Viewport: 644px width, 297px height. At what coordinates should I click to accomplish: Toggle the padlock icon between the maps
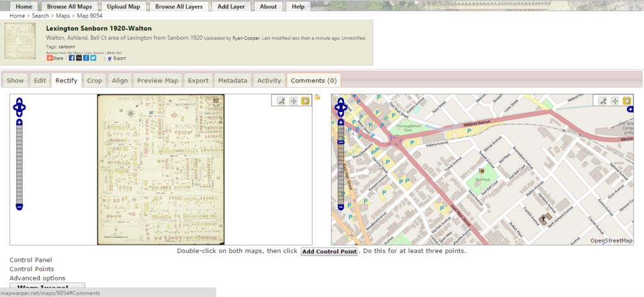(317, 97)
